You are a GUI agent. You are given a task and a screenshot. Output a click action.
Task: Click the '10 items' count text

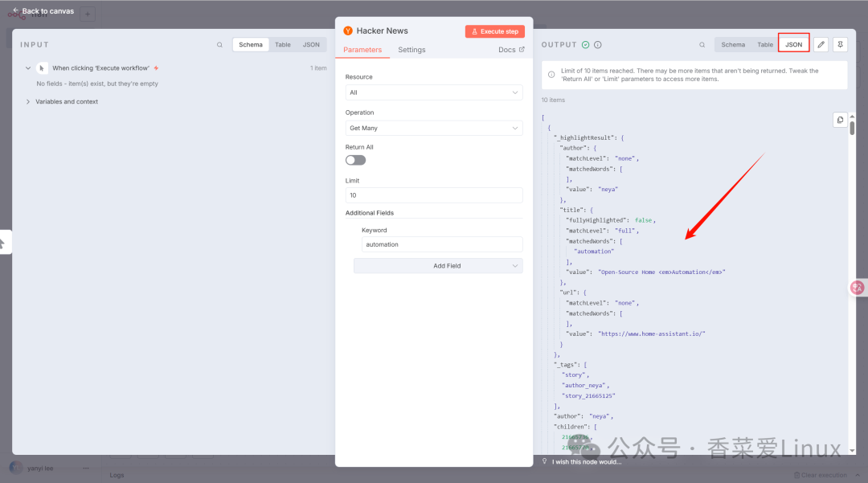pyautogui.click(x=553, y=100)
